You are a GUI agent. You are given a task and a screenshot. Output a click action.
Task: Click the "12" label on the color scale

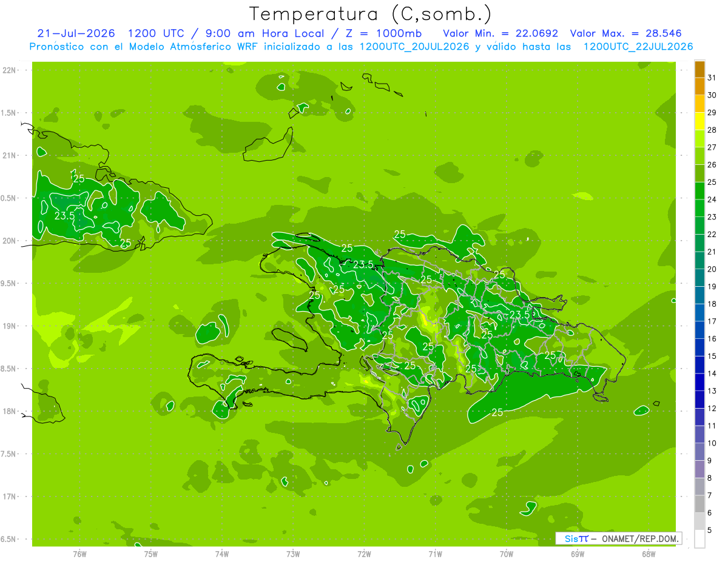pos(712,409)
